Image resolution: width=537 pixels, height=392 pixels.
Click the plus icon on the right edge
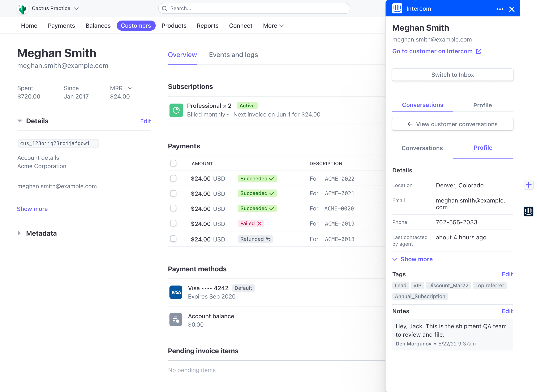529,185
